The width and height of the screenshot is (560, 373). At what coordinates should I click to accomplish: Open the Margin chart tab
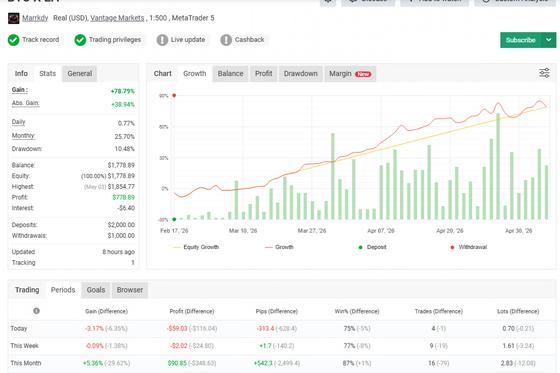click(350, 74)
